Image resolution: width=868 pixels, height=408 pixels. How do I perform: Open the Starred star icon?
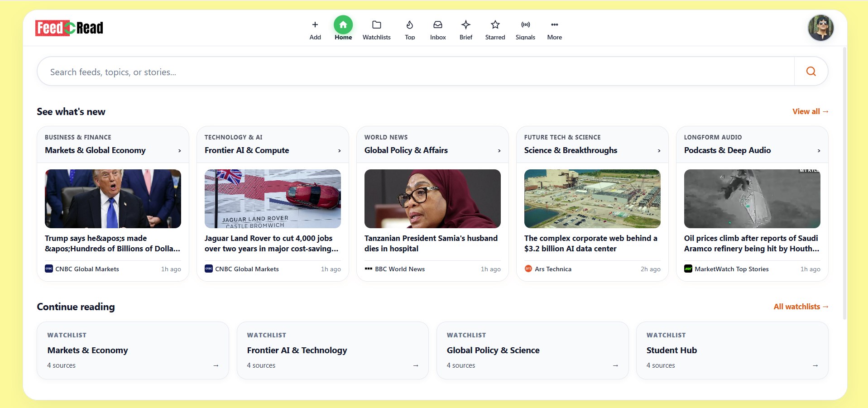pos(495,24)
